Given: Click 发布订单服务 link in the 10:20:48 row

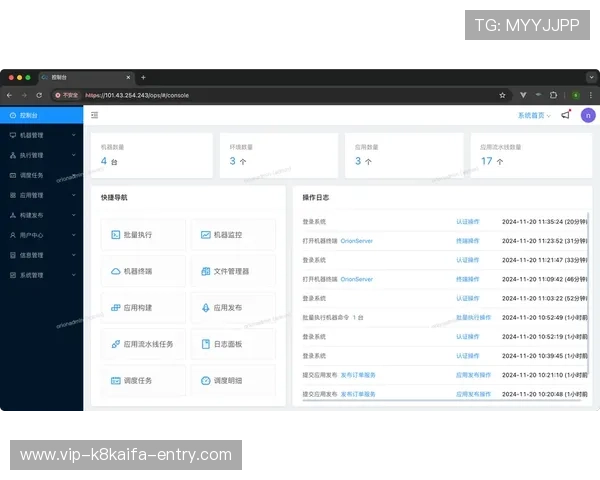Looking at the screenshot, I should (x=358, y=394).
